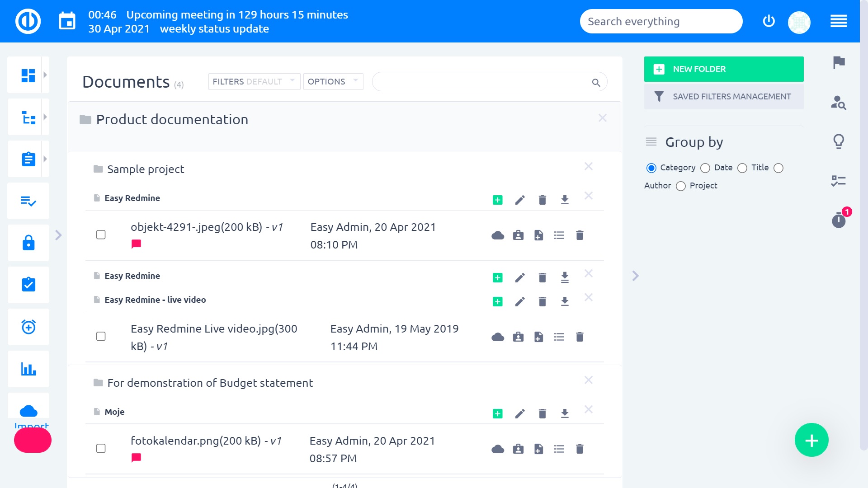868x488 pixels.
Task: Click the trash icon for objekt-4291-.jpeg file
Action: pos(580,235)
